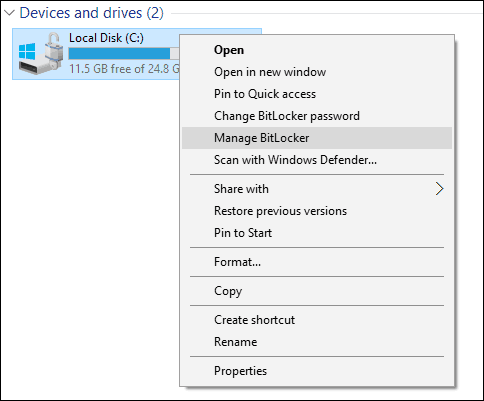Expand the Share with submenu arrow
The width and height of the screenshot is (484, 401).
pyautogui.click(x=440, y=189)
